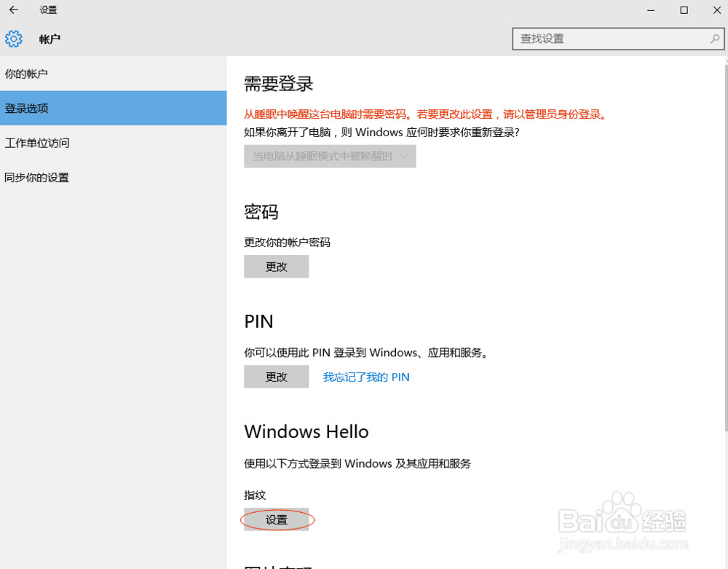Go back with the arrow icon

coord(13,9)
